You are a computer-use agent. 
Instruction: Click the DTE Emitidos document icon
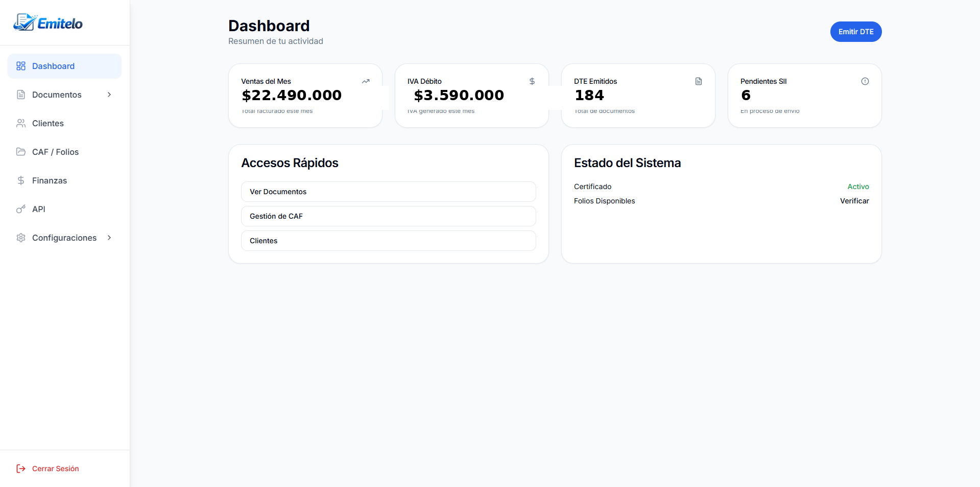(698, 81)
